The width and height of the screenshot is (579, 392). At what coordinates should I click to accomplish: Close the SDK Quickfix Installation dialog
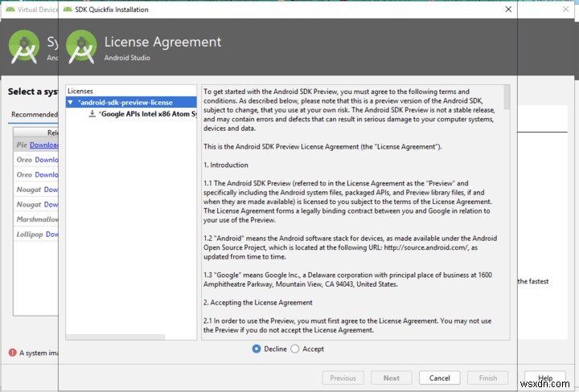click(508, 9)
